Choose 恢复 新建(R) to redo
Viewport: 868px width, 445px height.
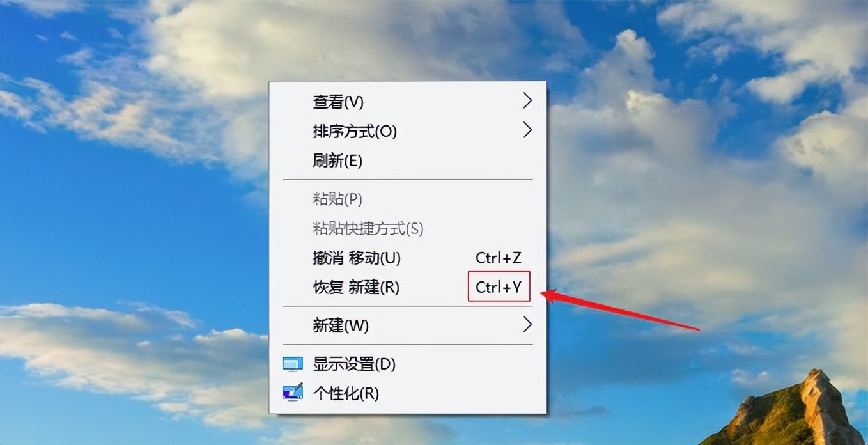[356, 287]
